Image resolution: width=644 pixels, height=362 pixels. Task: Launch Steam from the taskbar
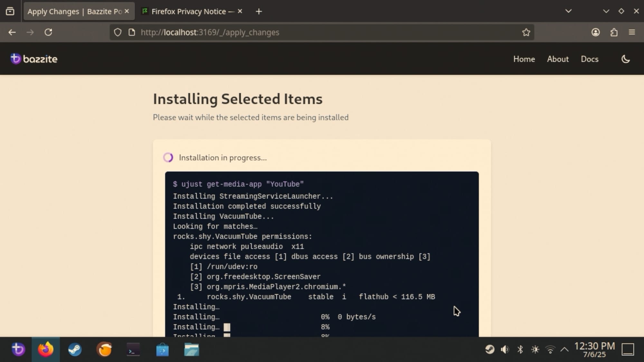pos(75,349)
